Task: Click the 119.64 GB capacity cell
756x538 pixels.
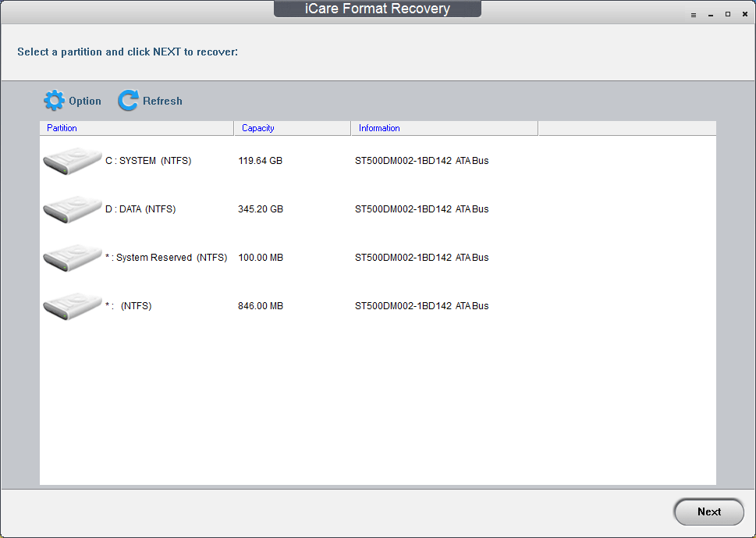Action: pos(260,161)
